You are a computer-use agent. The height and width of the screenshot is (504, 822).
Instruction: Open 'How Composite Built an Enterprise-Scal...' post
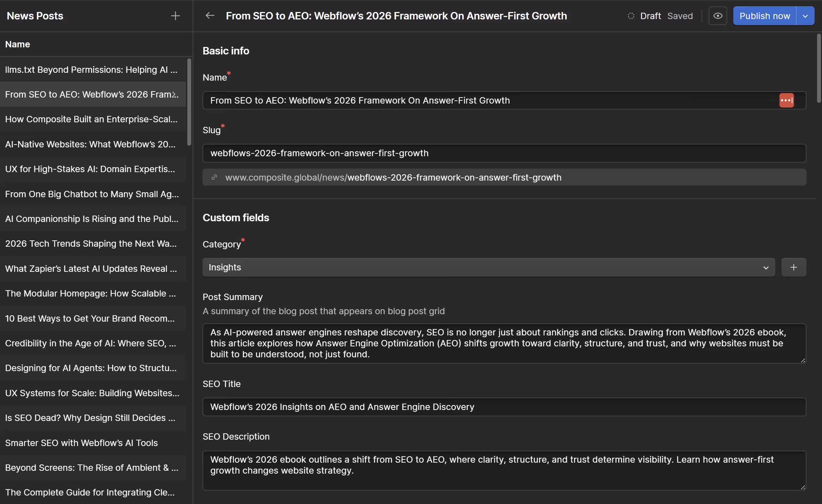93,119
